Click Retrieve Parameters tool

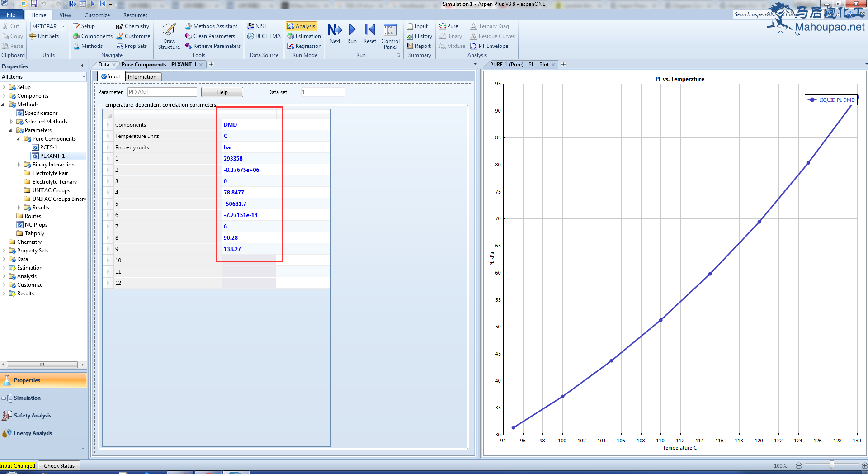[x=212, y=46]
